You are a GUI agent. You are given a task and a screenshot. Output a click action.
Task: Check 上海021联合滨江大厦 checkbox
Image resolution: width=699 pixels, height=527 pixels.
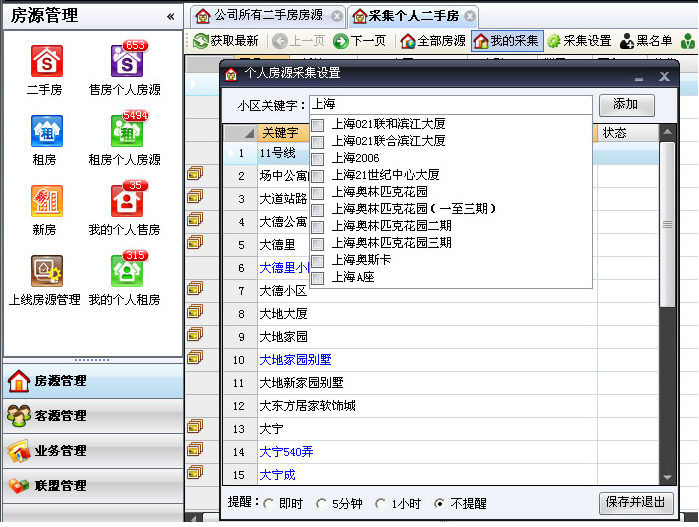(x=318, y=142)
